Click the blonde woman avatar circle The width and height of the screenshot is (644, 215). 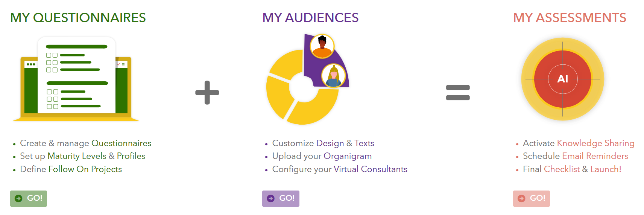click(334, 75)
